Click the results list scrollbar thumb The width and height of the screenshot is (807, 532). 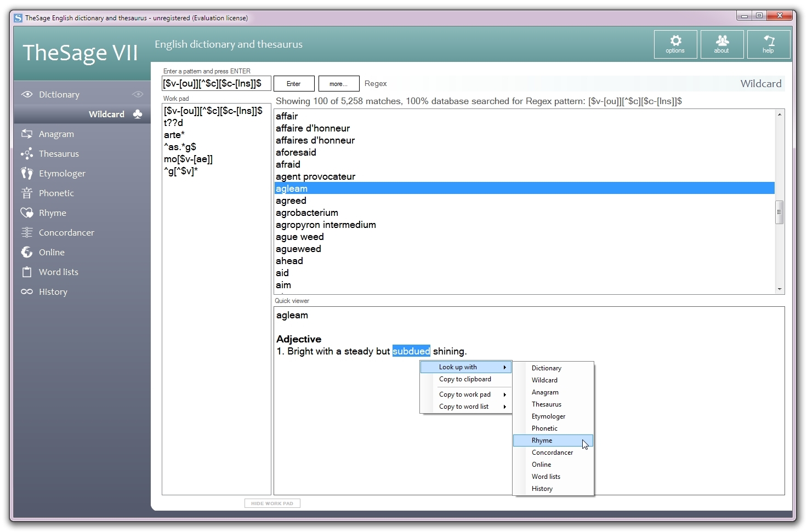click(779, 213)
